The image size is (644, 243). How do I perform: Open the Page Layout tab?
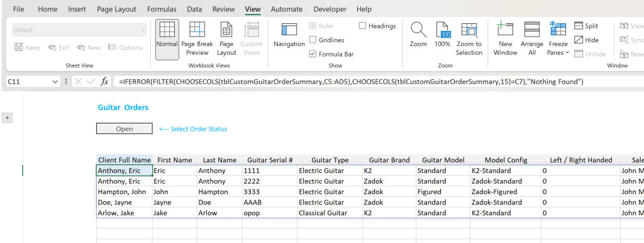(x=116, y=9)
